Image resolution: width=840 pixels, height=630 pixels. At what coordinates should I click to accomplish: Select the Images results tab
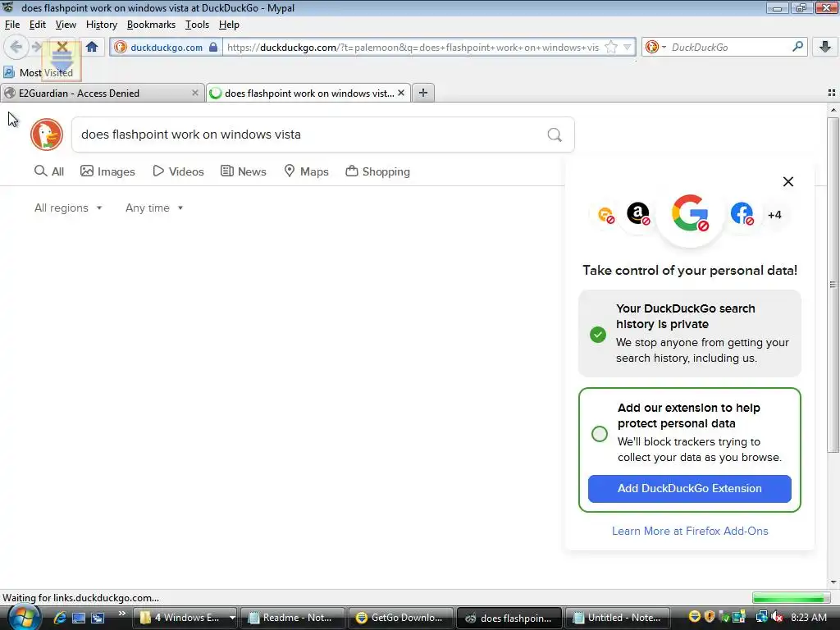click(107, 171)
